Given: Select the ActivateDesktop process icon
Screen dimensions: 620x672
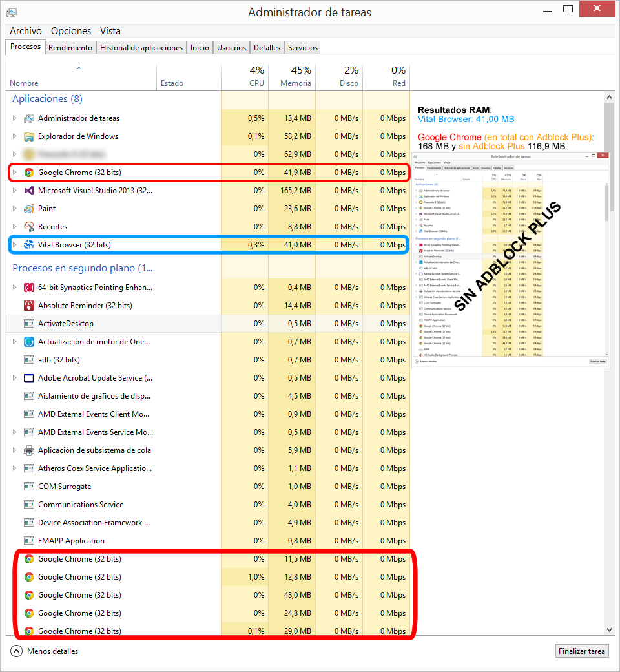Looking at the screenshot, I should point(28,324).
